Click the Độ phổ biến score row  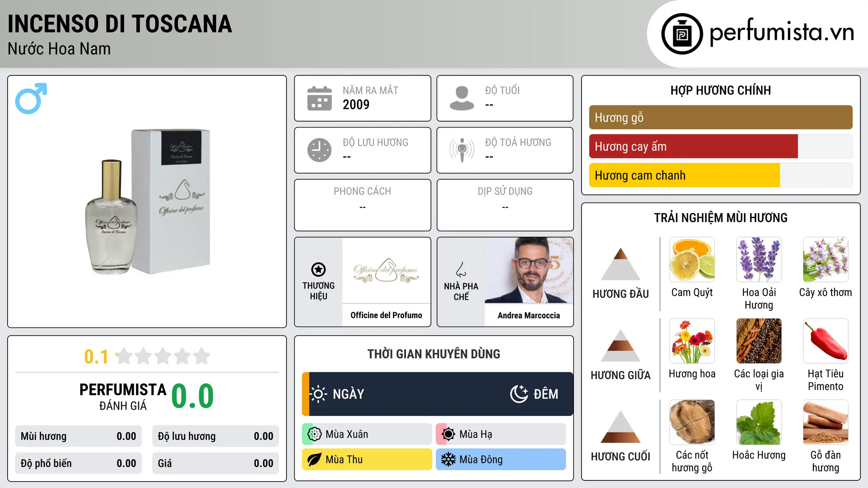click(x=78, y=463)
